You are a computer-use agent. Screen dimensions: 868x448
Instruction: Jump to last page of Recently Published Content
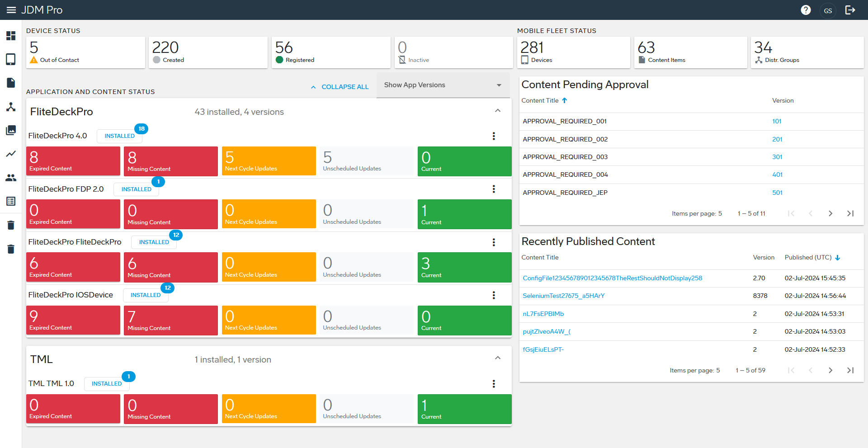pos(850,370)
